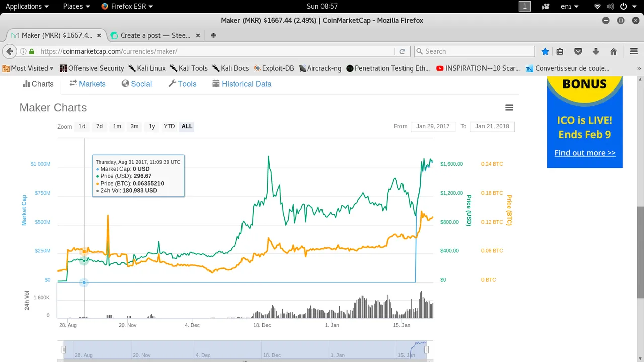Click the page vertical scrollbar thumb
Screen dimensions: 644x362
(x=640, y=252)
